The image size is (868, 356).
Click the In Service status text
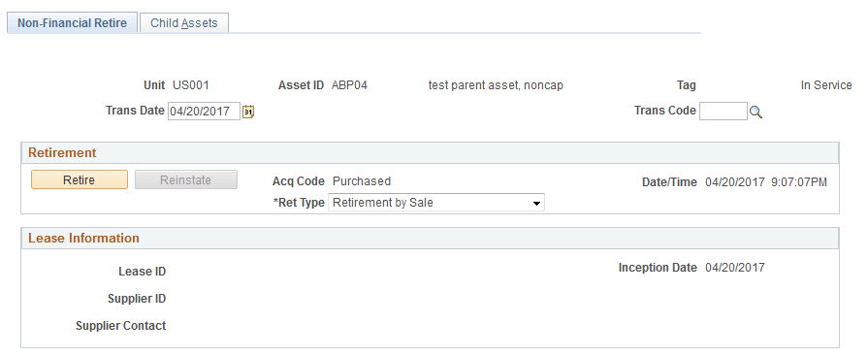point(826,85)
